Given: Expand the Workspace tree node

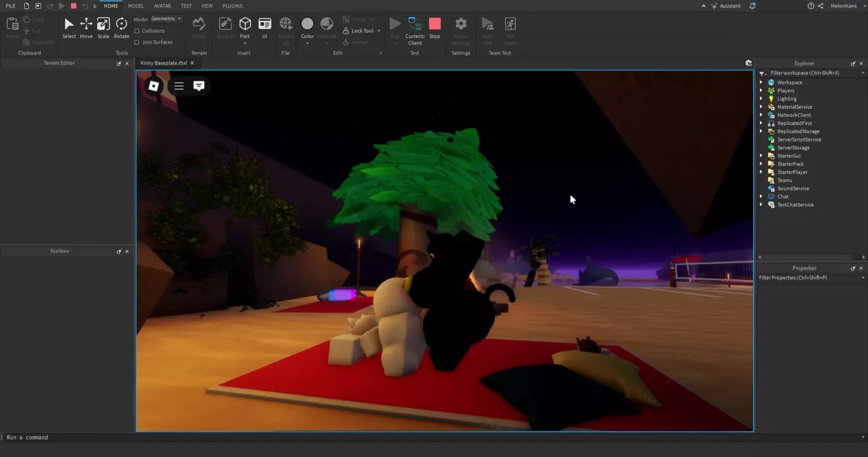Looking at the screenshot, I should [x=761, y=83].
